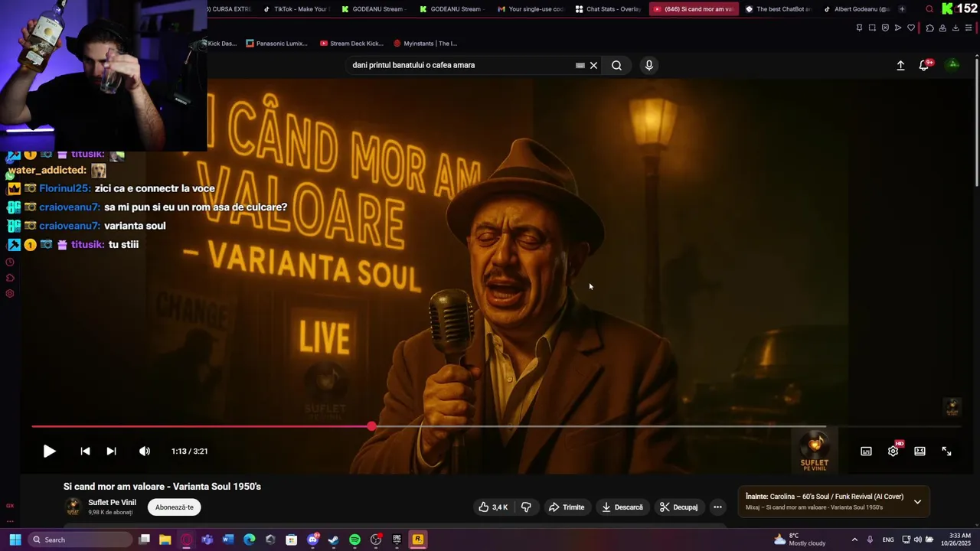Switch the player to theater mode
Image resolution: width=980 pixels, height=551 pixels.
[920, 452]
